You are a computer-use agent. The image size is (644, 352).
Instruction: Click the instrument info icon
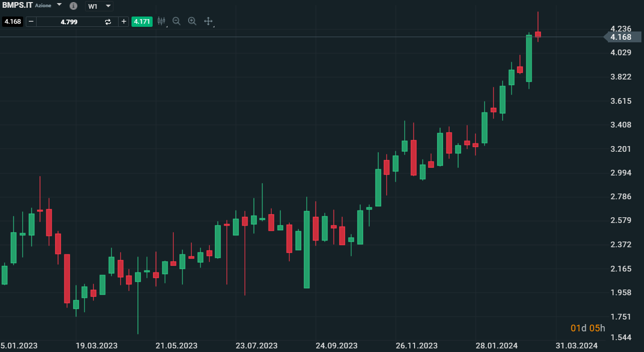73,6
